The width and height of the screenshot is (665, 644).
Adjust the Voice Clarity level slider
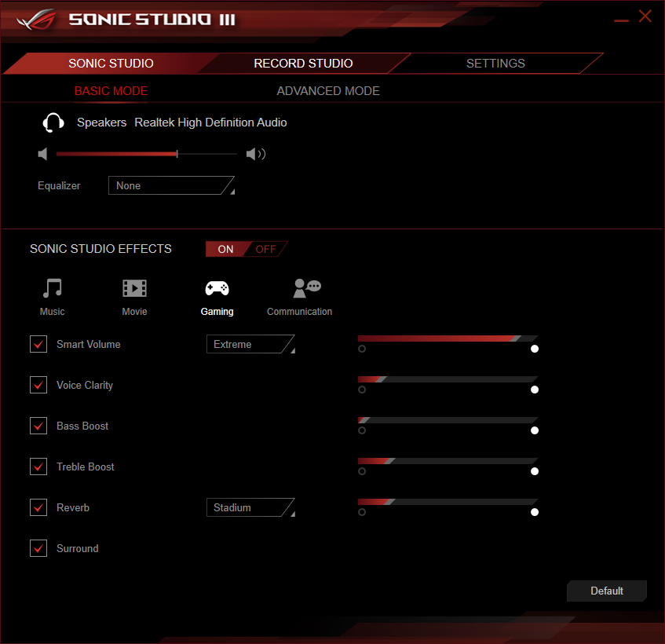(448, 379)
